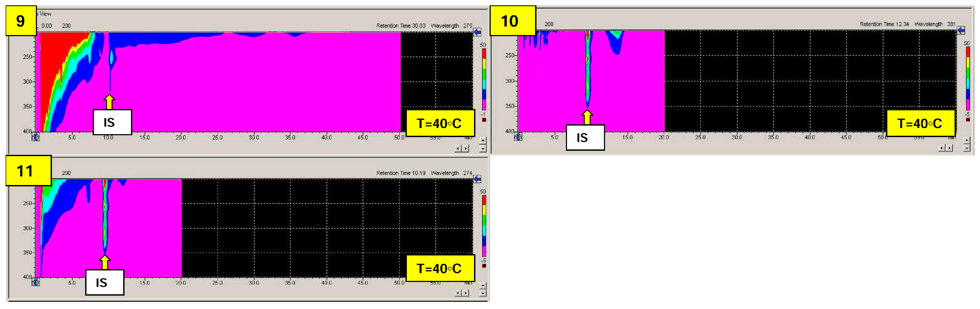Click the Retention Time 30.03 readout in panel 9
Image resolution: width=980 pixels, height=309 pixels.
click(401, 26)
